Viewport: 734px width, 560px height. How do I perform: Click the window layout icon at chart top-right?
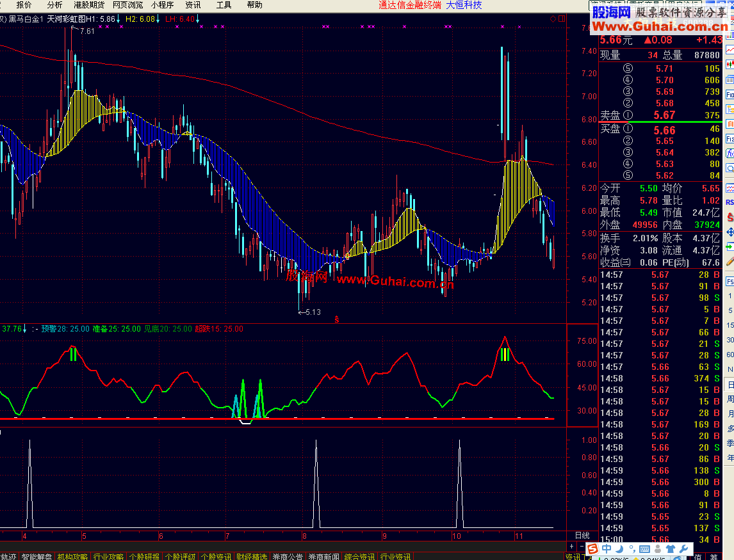pyautogui.click(x=562, y=19)
